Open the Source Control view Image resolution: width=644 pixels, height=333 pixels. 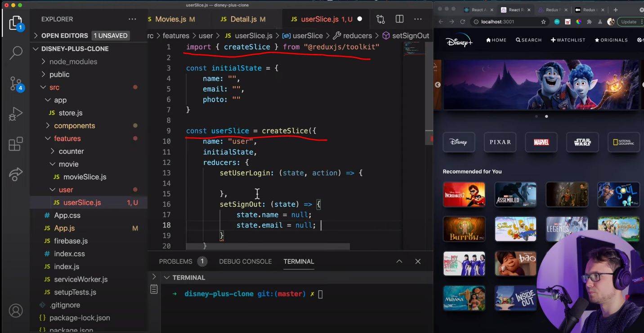coord(16,83)
